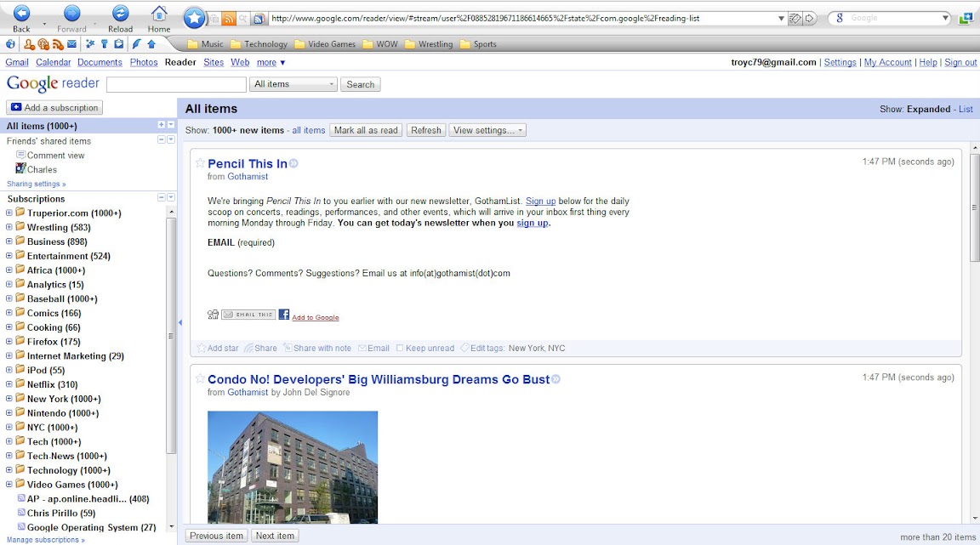The height and width of the screenshot is (545, 980).
Task: Click the orange RSS icon in the secondary toolbar
Action: (58, 43)
